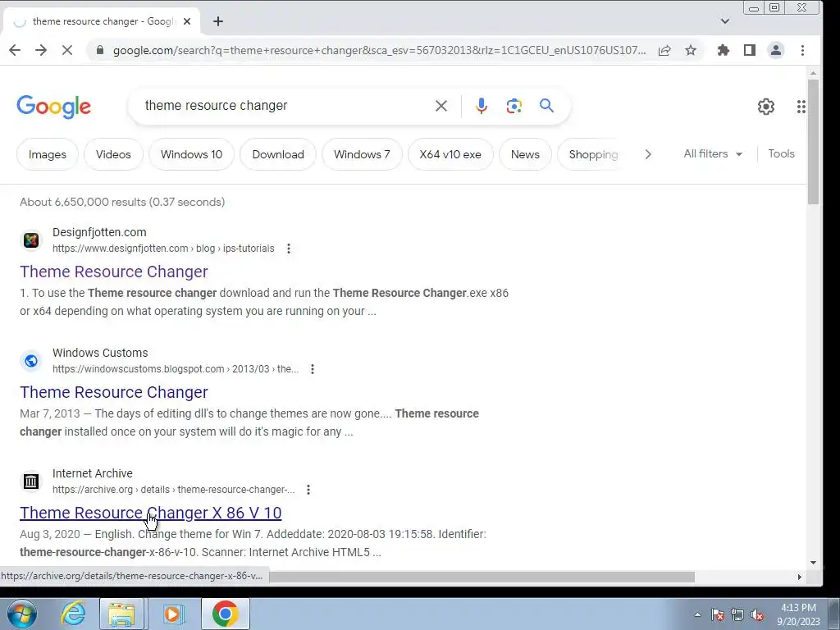This screenshot has width=840, height=630.
Task: Close the theme resource changer tab
Action: [187, 21]
